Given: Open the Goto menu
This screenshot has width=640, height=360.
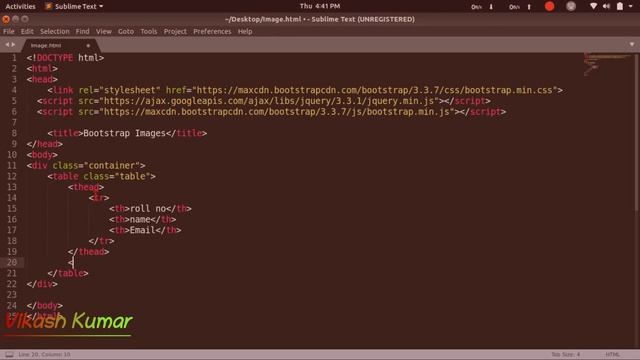Looking at the screenshot, I should click(126, 31).
